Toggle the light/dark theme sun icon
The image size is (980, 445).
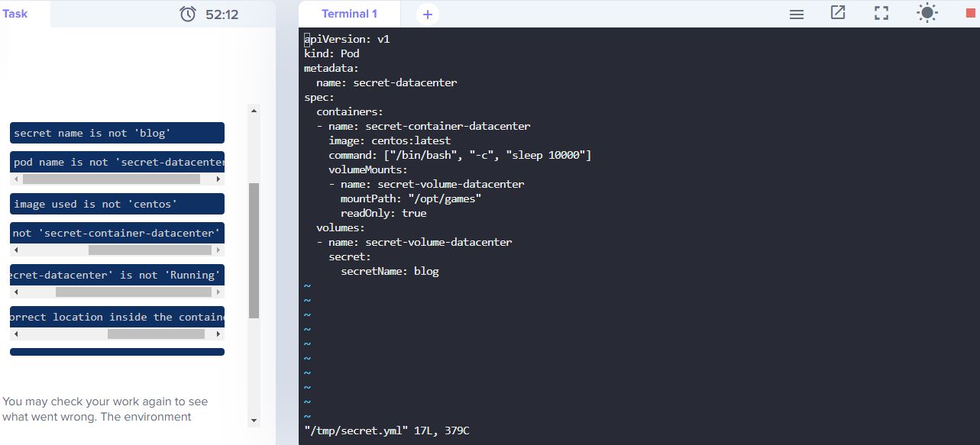(927, 13)
